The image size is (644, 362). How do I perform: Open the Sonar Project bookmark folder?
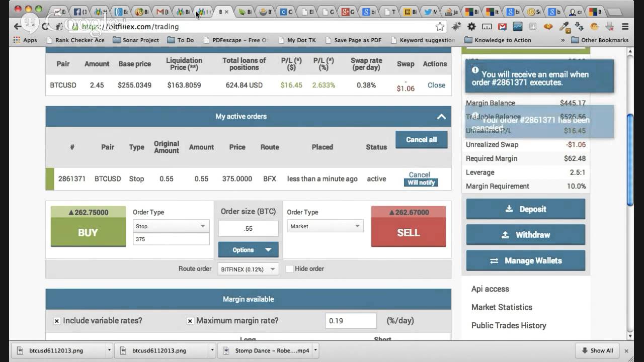pos(136,40)
